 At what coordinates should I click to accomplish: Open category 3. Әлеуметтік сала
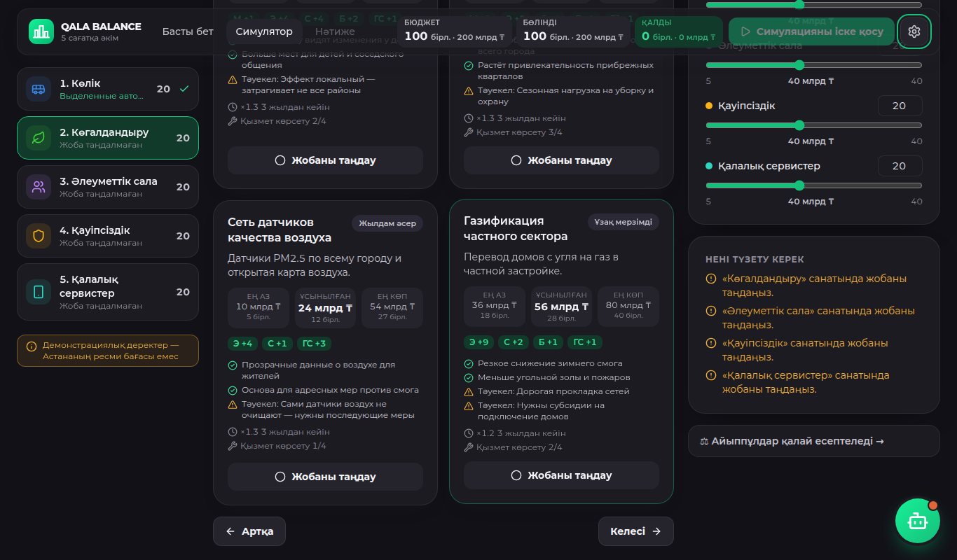(108, 187)
